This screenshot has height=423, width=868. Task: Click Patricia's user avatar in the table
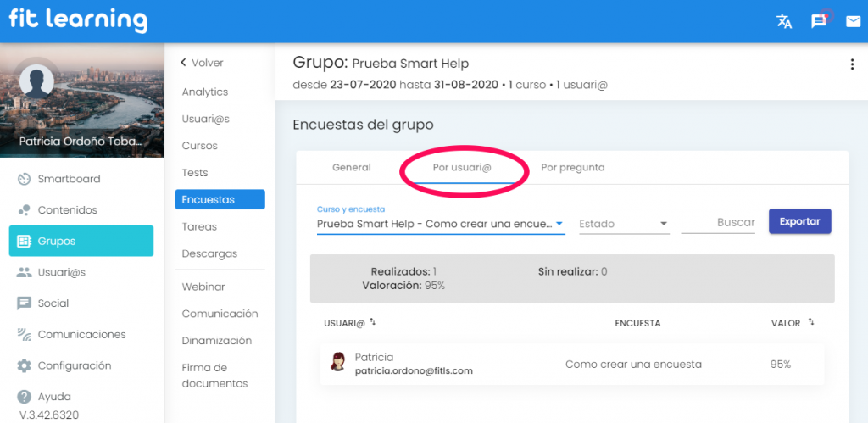(337, 362)
